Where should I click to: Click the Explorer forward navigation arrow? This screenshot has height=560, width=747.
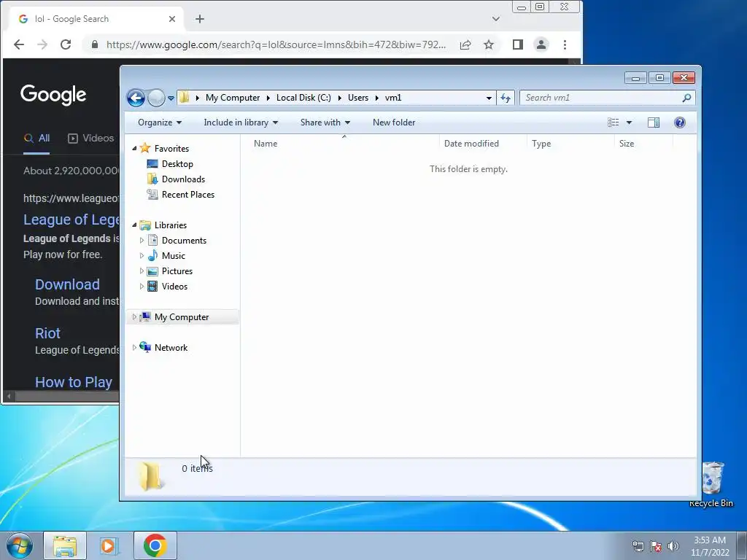(x=156, y=98)
